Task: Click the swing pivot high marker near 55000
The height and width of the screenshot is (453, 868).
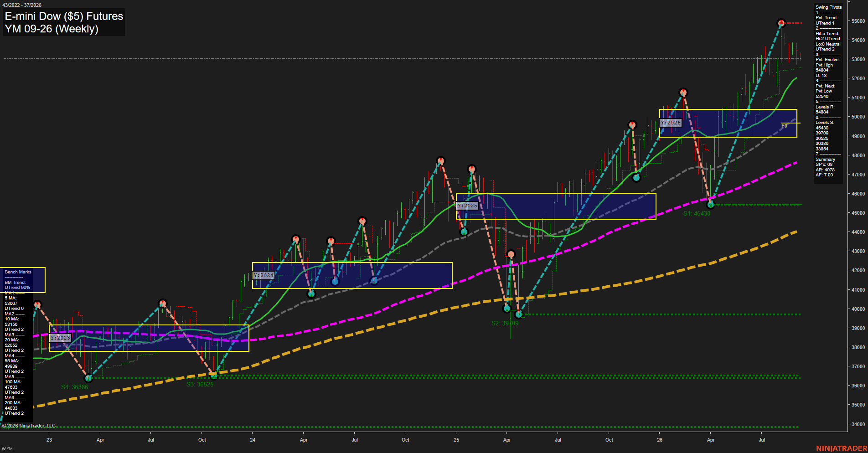Action: click(781, 23)
